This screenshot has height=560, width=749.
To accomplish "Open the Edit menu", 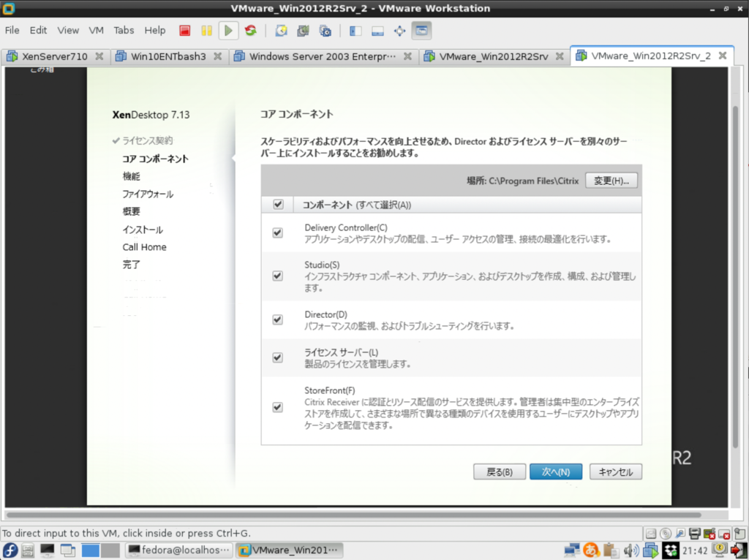I will tap(38, 30).
